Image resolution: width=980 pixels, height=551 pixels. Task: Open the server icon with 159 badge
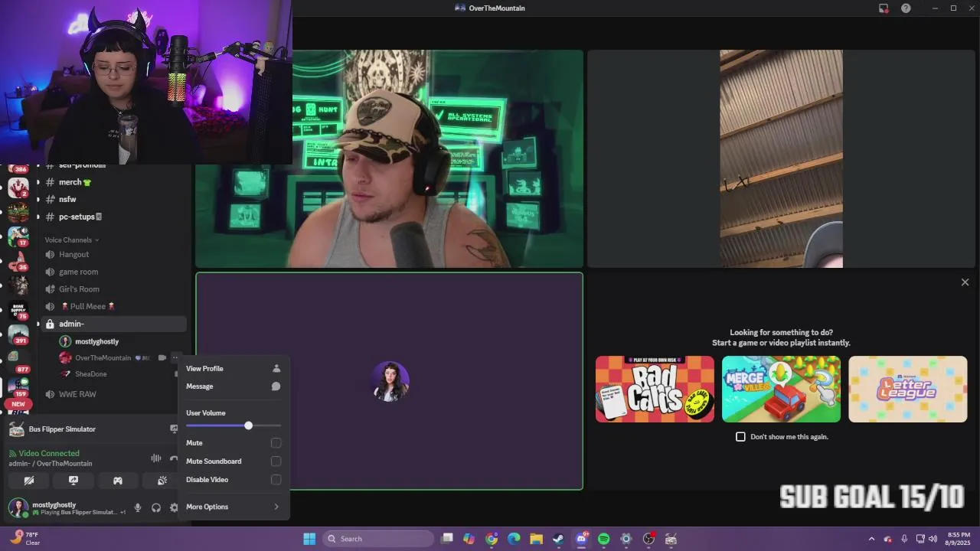(18, 386)
